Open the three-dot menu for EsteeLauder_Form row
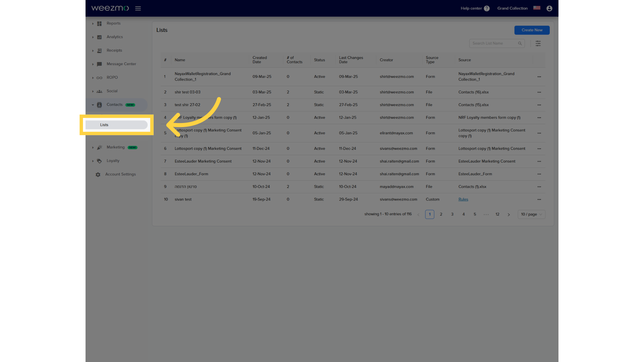 point(539,174)
